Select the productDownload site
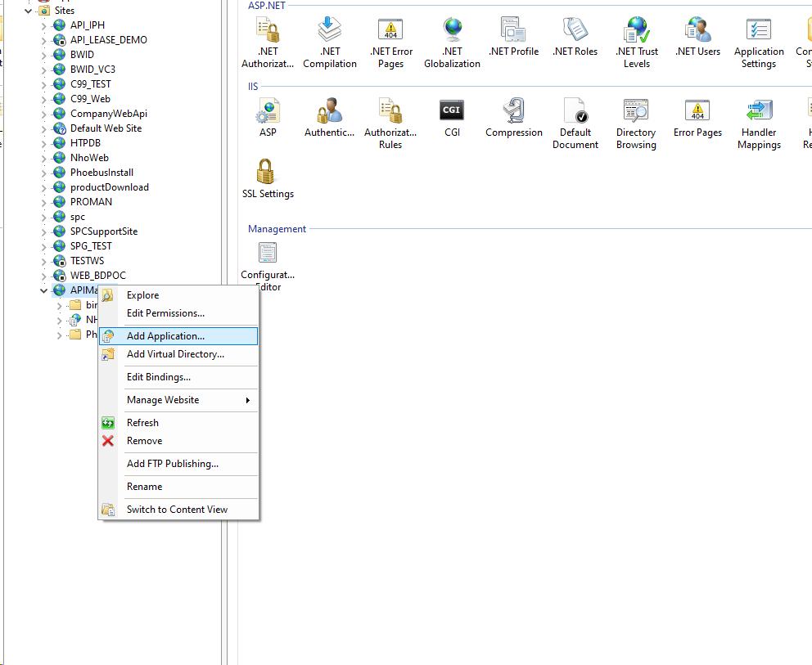Viewport: 812px width, 665px height. pyautogui.click(x=110, y=187)
